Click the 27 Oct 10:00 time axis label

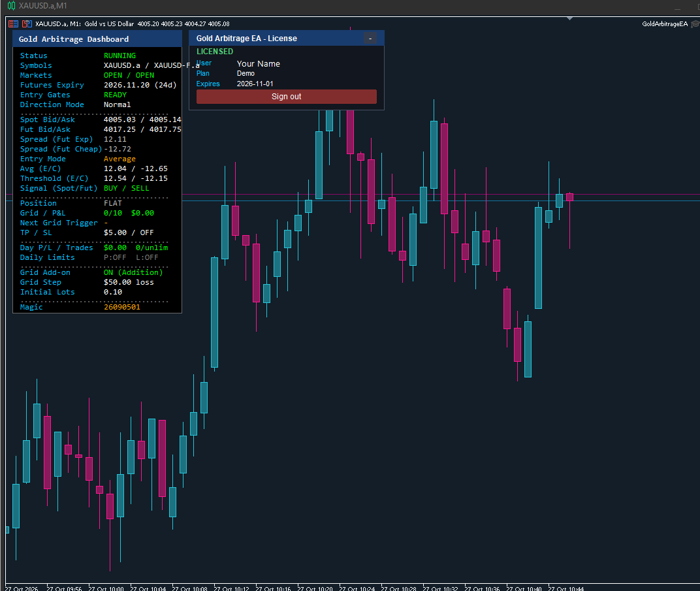[x=106, y=589]
